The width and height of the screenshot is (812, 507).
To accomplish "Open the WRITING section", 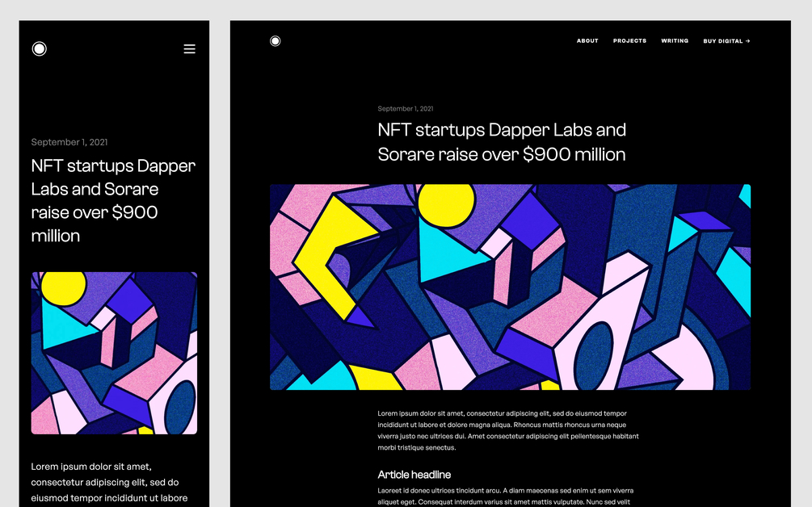I will [x=675, y=41].
